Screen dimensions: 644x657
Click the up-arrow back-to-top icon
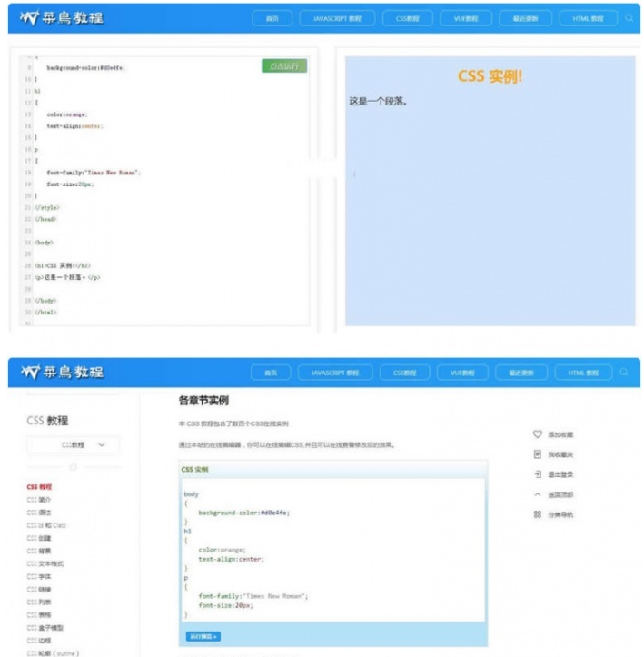[537, 494]
